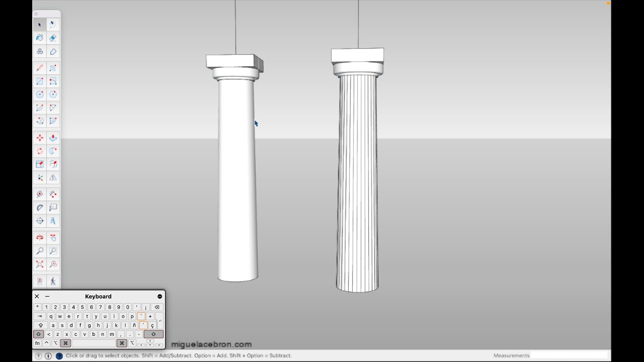Click the Return key on keyboard viewer

[x=159, y=321]
